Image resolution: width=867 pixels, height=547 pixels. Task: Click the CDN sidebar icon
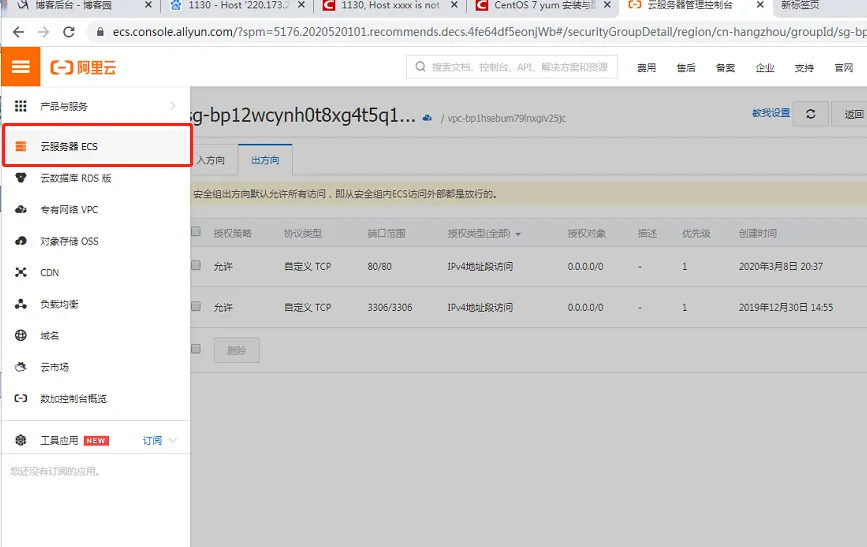tap(21, 272)
